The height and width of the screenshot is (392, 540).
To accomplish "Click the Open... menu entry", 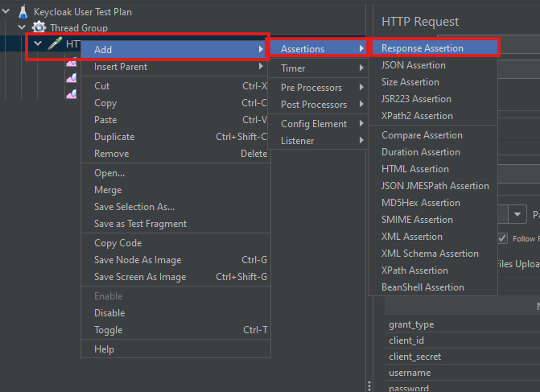I will [175, 172].
